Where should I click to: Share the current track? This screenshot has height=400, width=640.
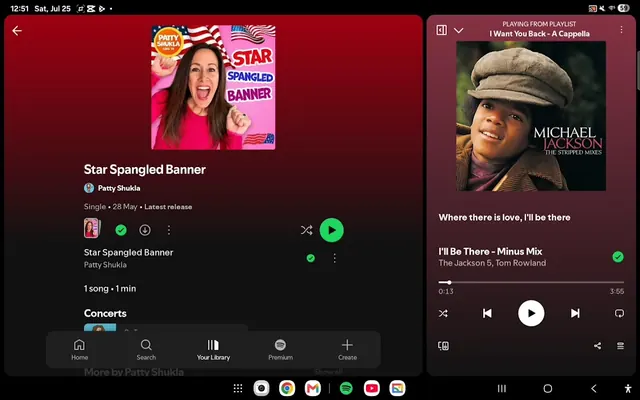(598, 346)
